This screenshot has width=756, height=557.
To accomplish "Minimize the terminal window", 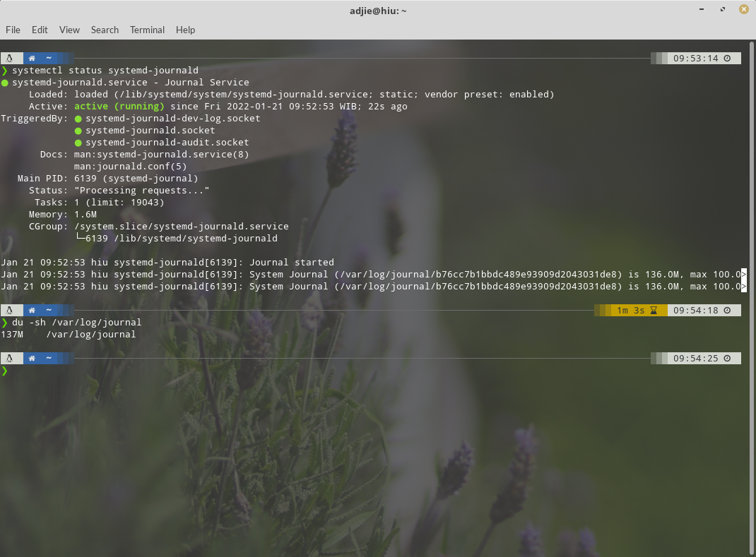I will pyautogui.click(x=702, y=10).
